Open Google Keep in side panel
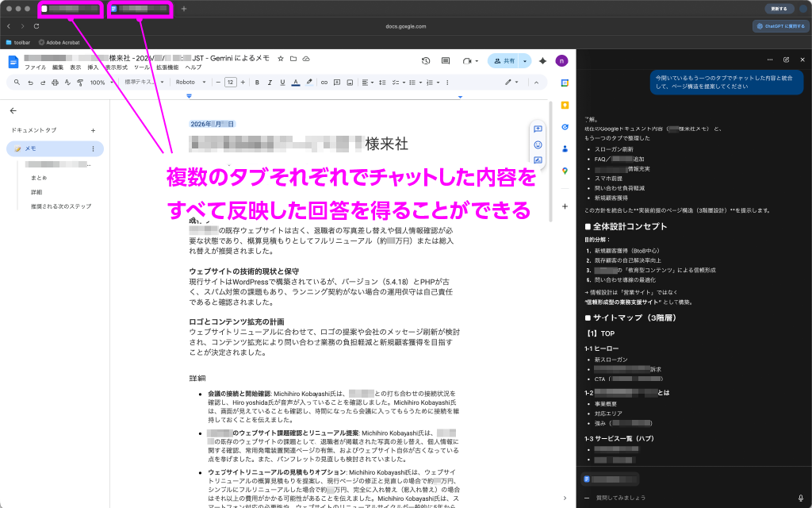The height and width of the screenshot is (508, 812). coord(565,104)
